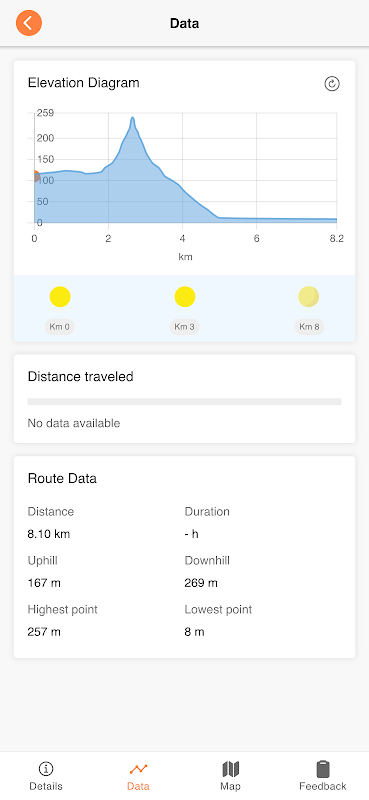Image resolution: width=369 pixels, height=800 pixels.
Task: Switch to the Data tab
Action: coord(138,776)
